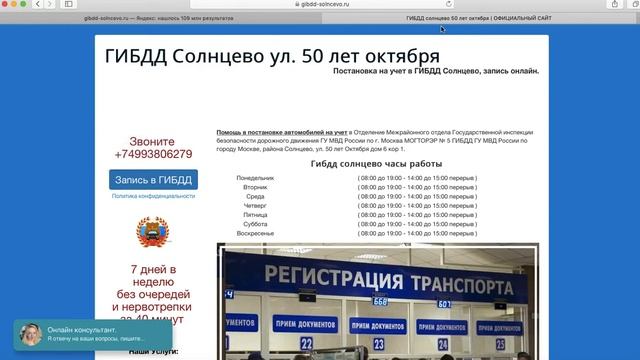Viewport: 640px width, 360px height.
Task: Switch to the Яндекс search results tab
Action: pos(159,18)
